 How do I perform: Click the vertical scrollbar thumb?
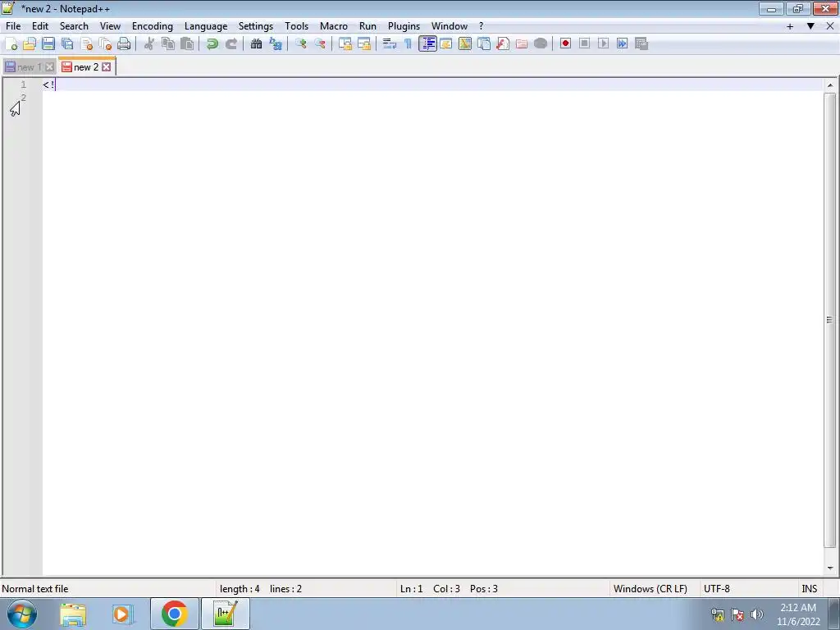pyautogui.click(x=830, y=320)
